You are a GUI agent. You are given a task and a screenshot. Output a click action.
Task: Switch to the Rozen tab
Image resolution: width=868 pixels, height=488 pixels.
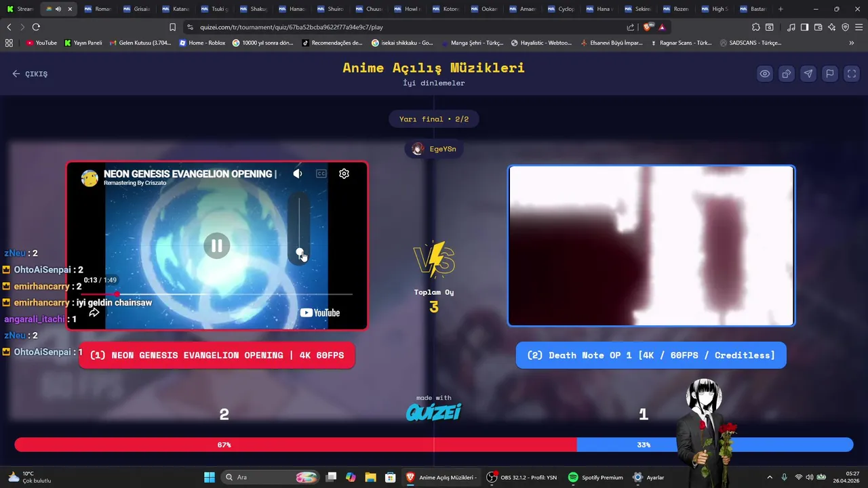pos(677,9)
